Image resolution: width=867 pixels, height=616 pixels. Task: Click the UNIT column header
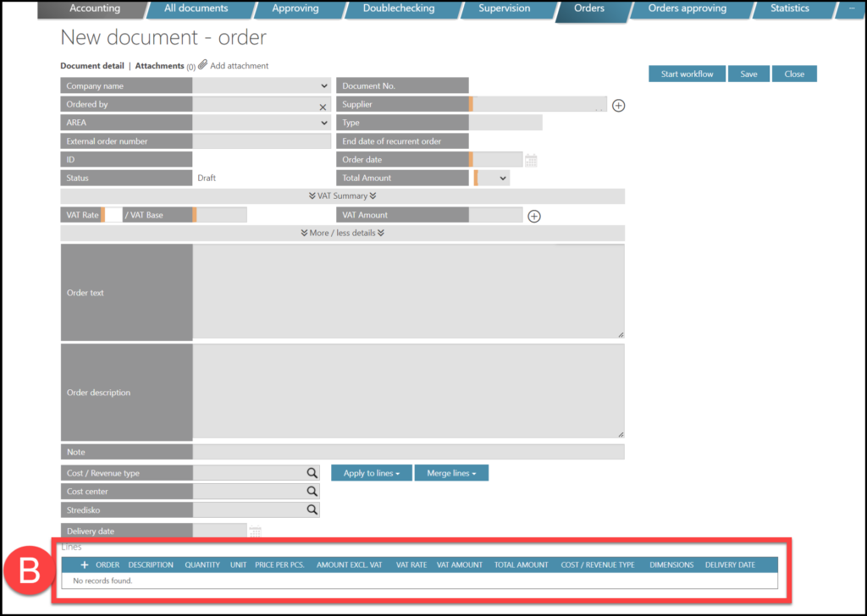238,564
